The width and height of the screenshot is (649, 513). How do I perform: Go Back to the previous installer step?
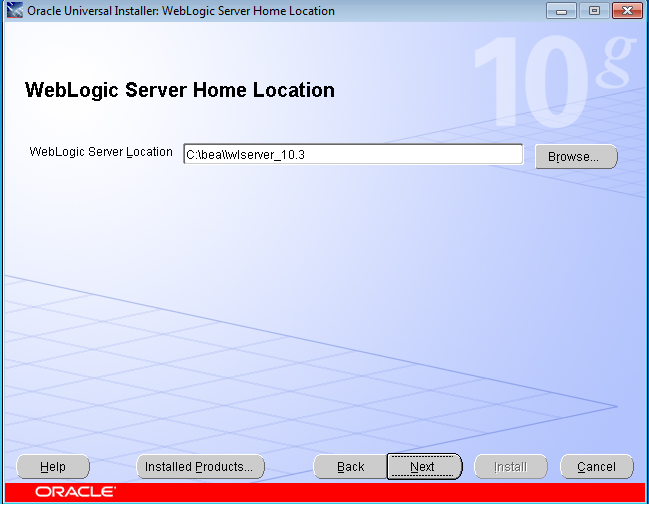pos(350,467)
